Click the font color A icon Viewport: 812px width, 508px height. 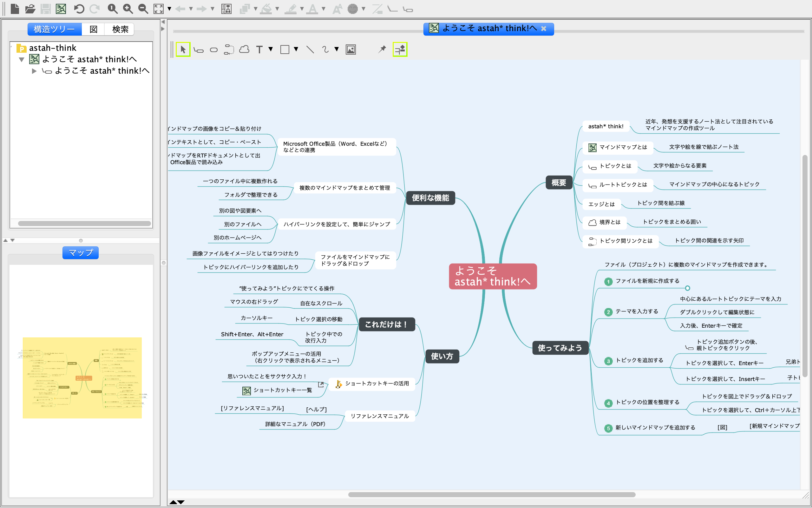(x=312, y=9)
